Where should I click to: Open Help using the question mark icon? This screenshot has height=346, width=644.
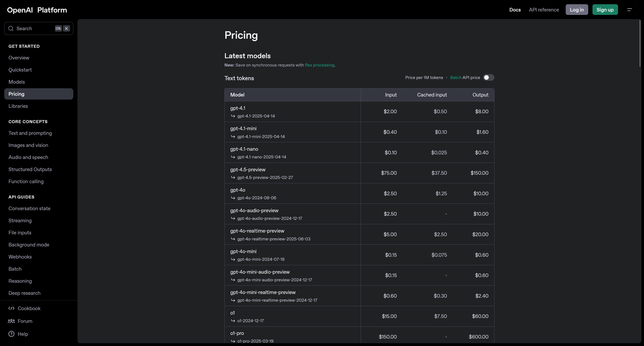pyautogui.click(x=11, y=334)
